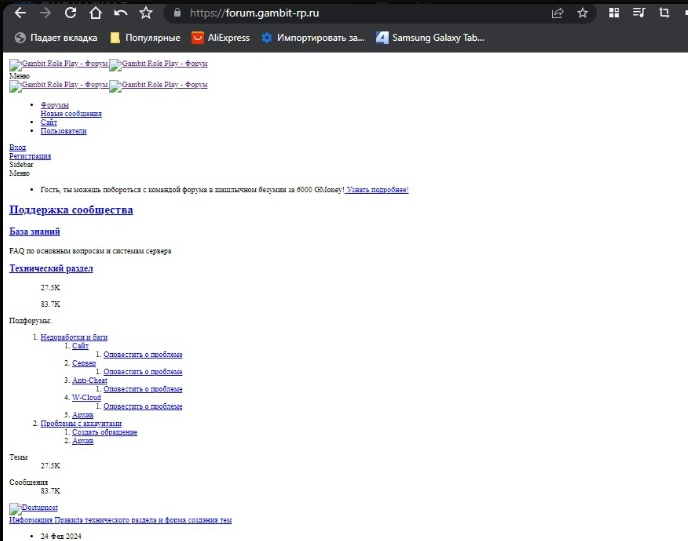Click the Регистрация link
688x541 pixels.
coord(30,156)
